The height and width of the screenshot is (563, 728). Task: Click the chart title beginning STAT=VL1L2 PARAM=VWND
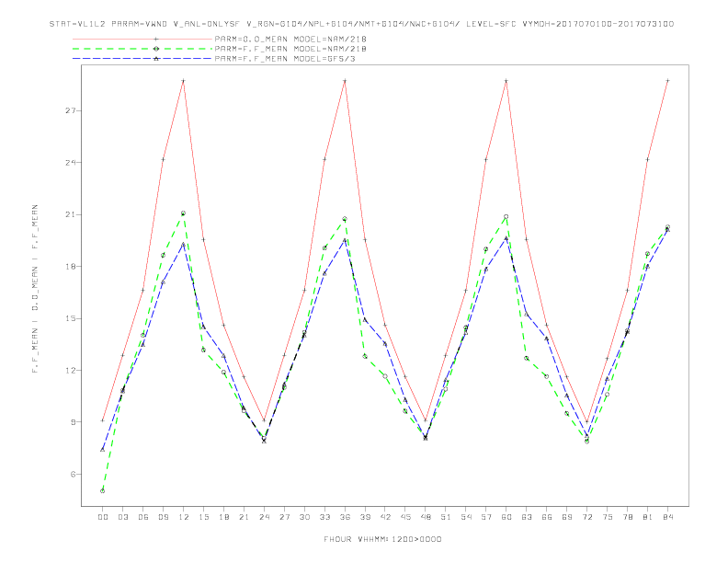361,24
